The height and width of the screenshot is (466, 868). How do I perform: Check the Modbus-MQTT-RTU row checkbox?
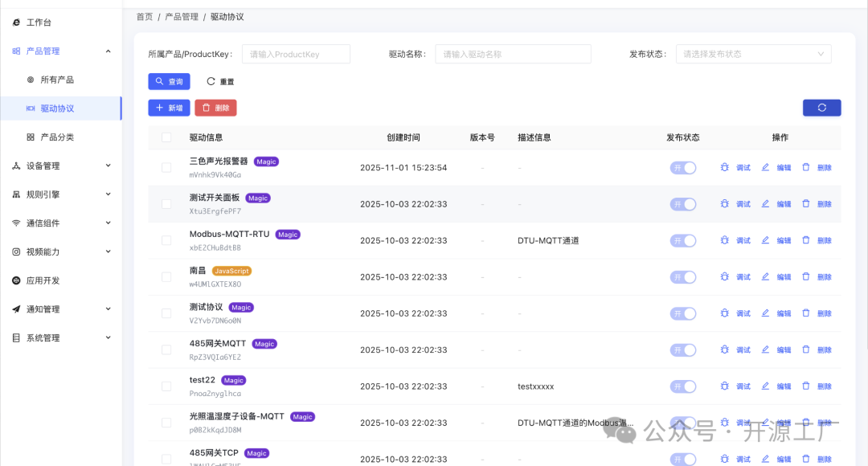(x=166, y=239)
